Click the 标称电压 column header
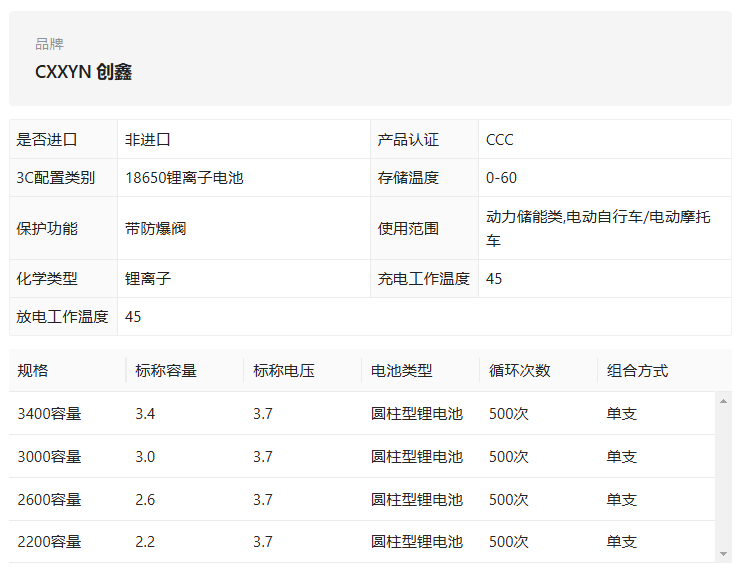740x584 pixels. [x=284, y=371]
